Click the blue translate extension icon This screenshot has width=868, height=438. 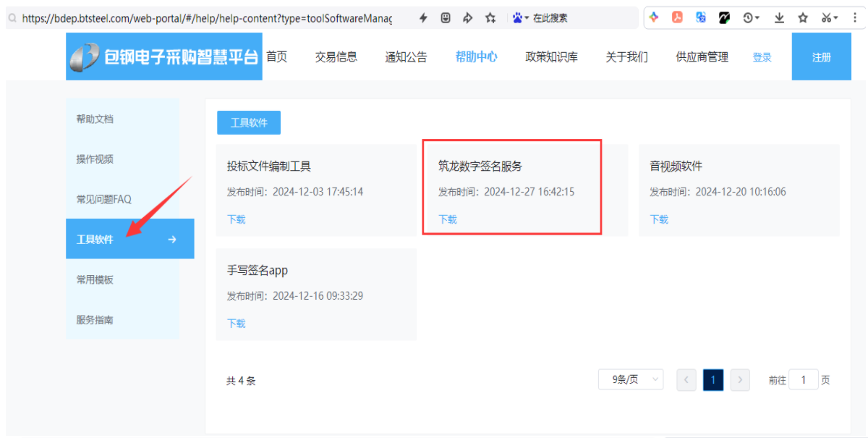coord(700,18)
